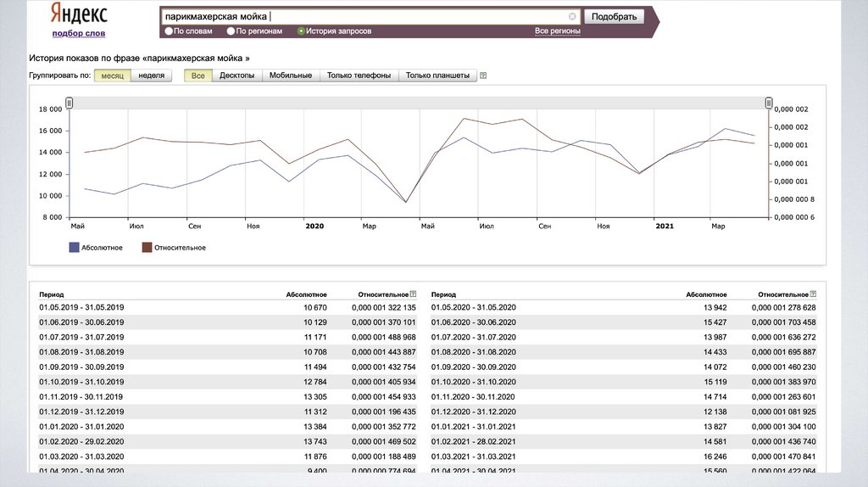
Task: Click the brown Относительное legend square
Action: 147,248
